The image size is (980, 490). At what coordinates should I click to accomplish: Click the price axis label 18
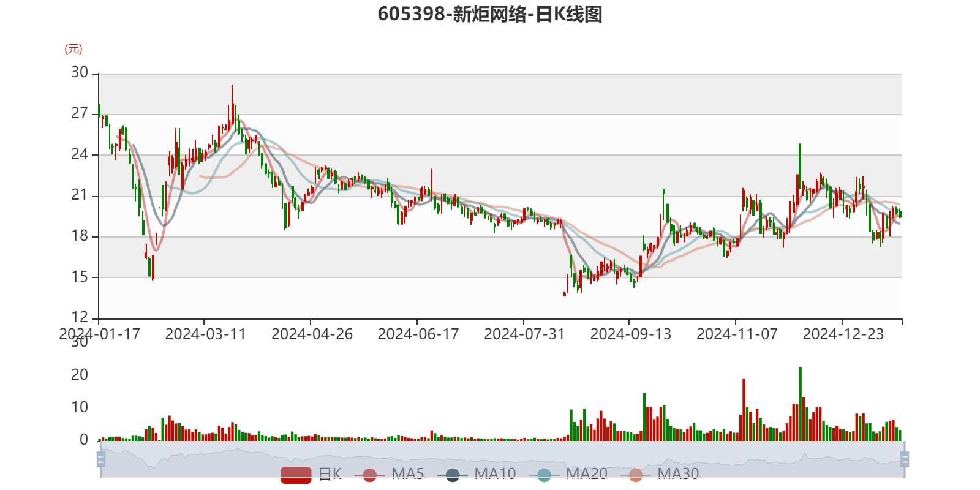[80, 236]
